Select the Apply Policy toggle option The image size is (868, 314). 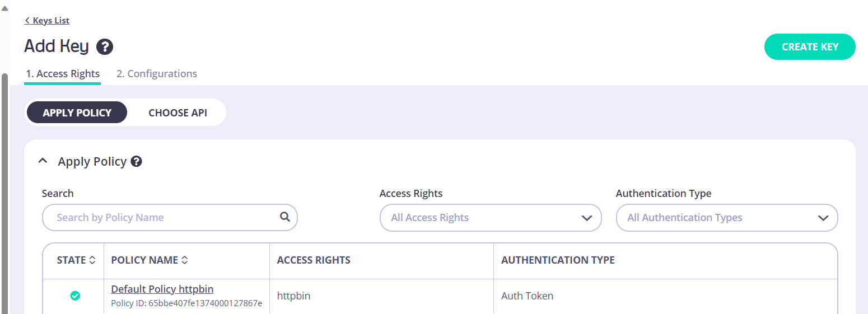pos(77,113)
